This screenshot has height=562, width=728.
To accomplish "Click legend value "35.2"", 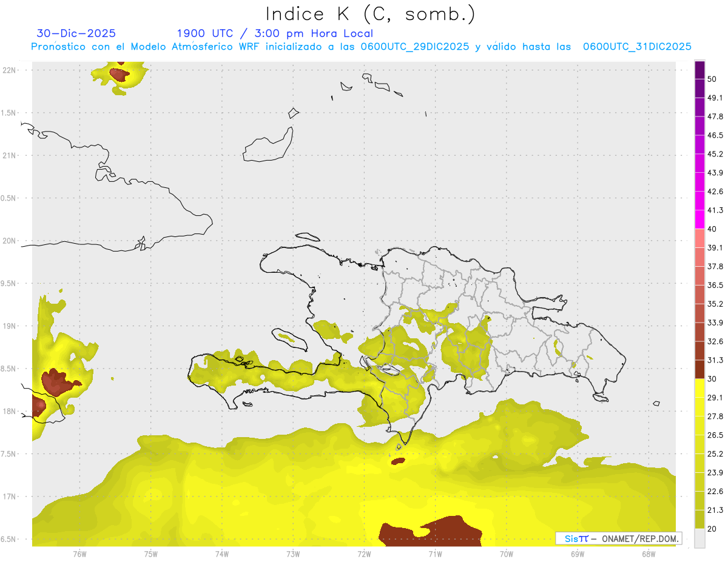I will coord(715,304).
